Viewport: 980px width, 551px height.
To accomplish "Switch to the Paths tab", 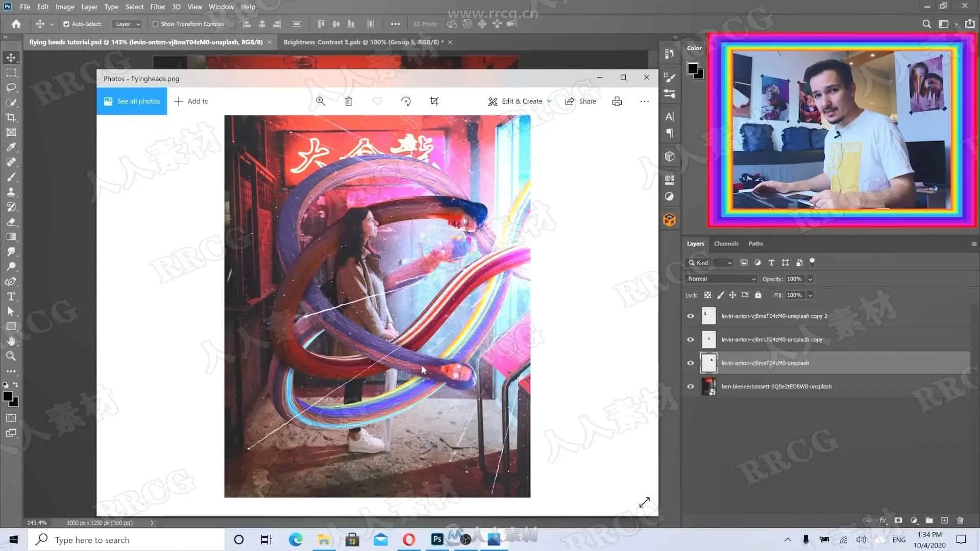I will click(755, 244).
